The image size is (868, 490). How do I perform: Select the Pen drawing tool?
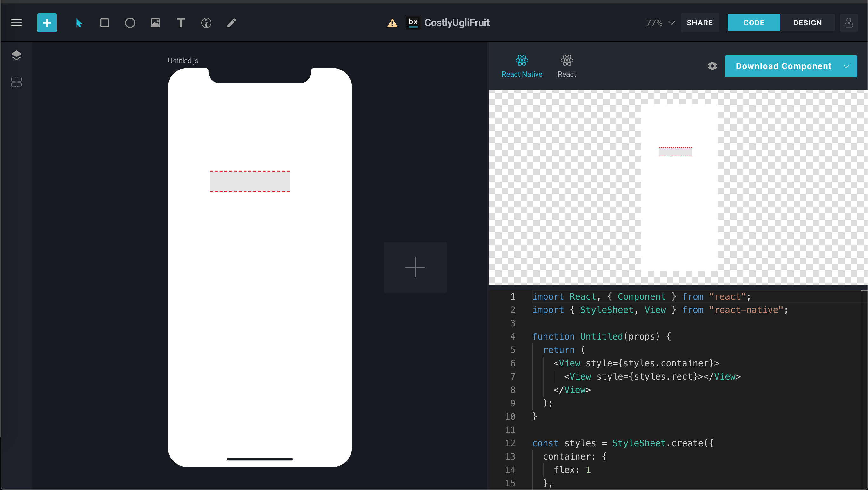(231, 23)
